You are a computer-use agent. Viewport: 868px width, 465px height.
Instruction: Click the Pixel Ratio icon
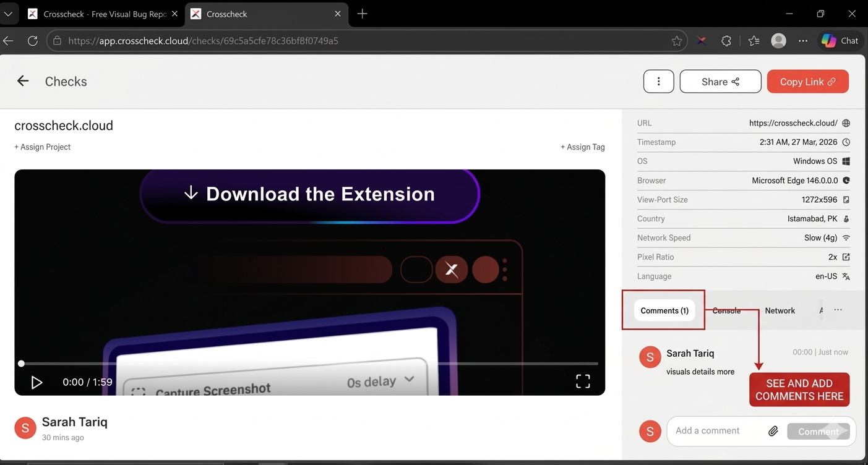(x=846, y=257)
